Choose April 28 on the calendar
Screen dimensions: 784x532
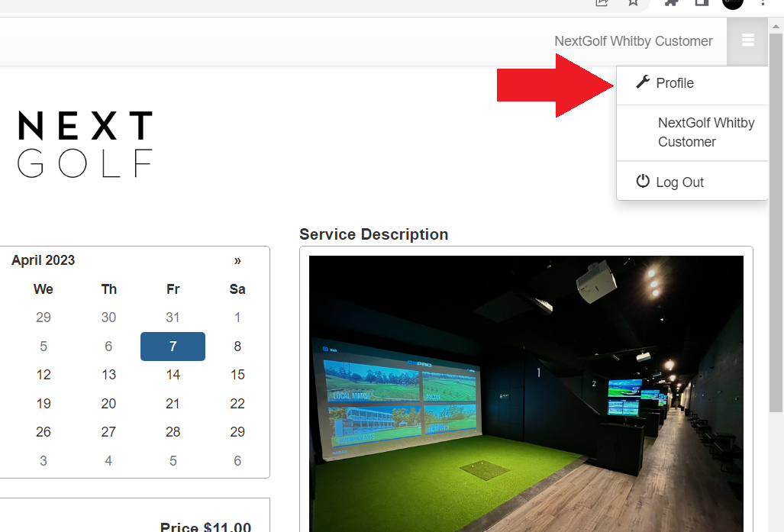173,432
